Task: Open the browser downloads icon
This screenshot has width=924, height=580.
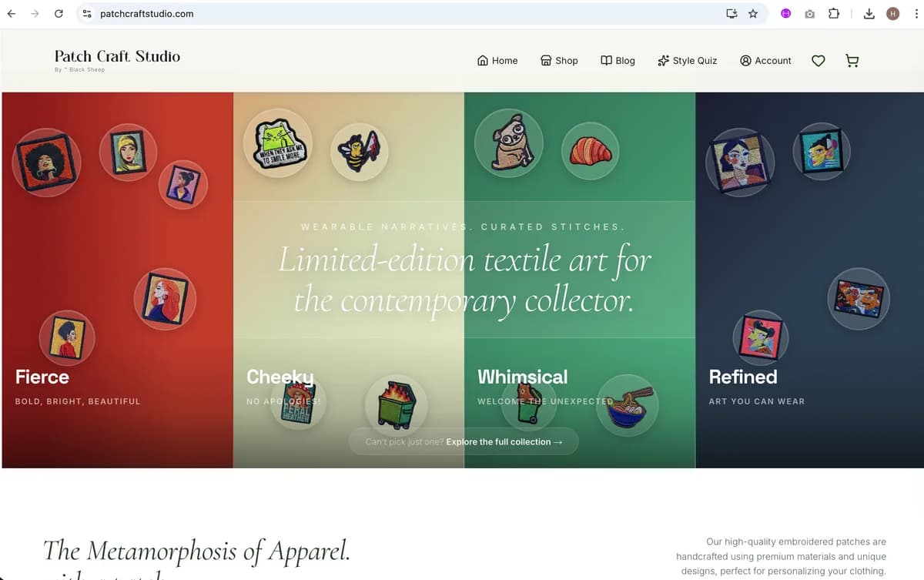Action: tap(868, 13)
